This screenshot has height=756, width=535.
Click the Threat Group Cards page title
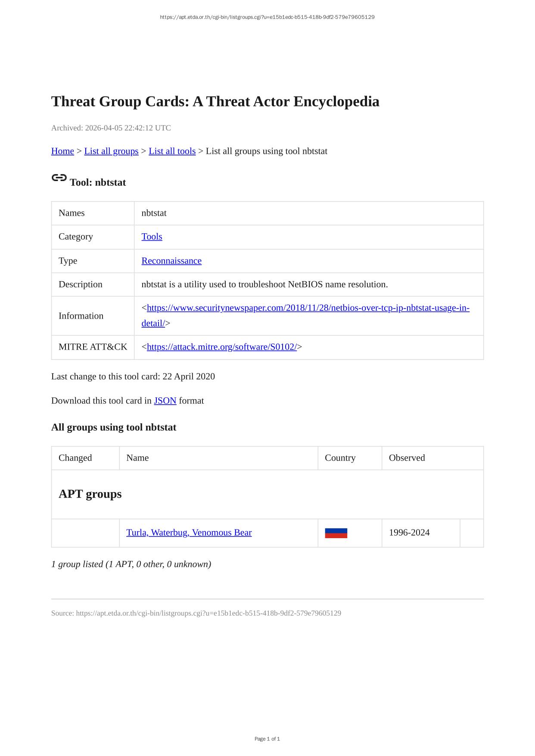[215, 102]
